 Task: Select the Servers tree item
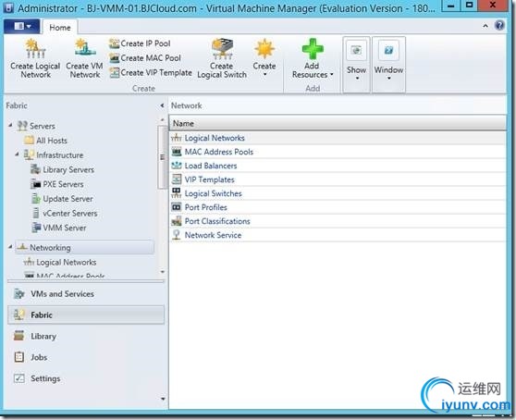(36, 126)
